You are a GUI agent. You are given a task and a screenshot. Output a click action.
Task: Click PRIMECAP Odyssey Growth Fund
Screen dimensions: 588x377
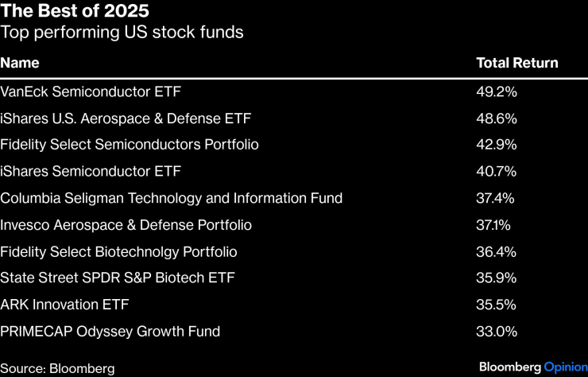(x=110, y=331)
